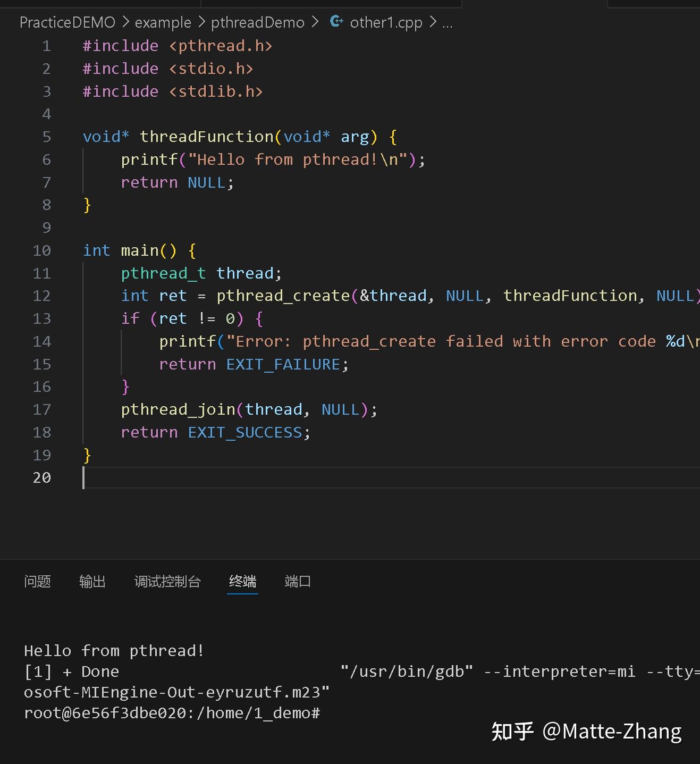Viewport: 700px width, 764px height.
Task: Click the PracticeDEMO breadcrumb entry
Action: point(67,22)
